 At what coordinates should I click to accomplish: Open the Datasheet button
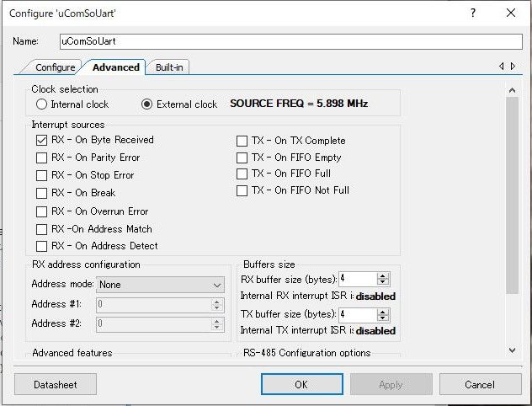coord(56,384)
